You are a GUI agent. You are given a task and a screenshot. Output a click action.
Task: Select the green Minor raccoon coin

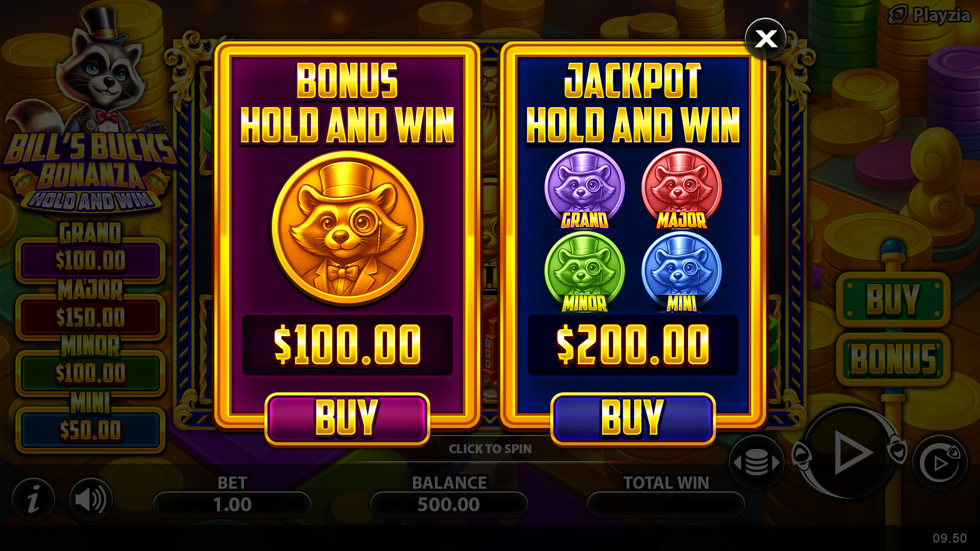tap(584, 271)
